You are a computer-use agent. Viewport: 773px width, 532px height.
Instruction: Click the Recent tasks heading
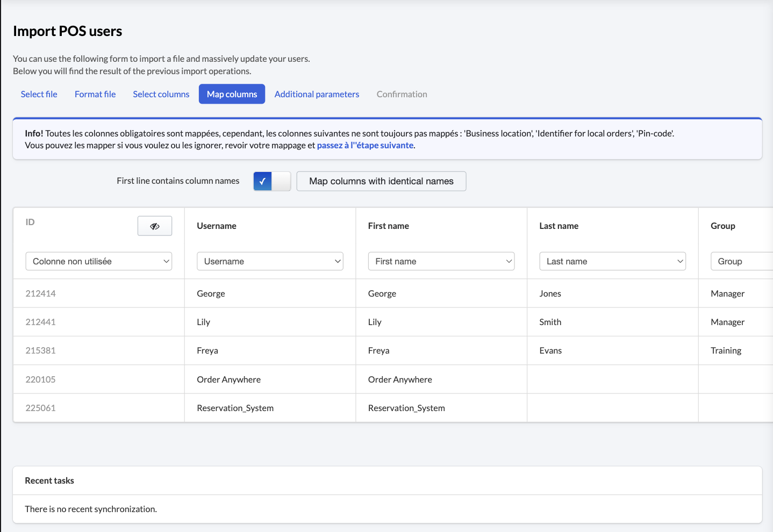click(49, 480)
